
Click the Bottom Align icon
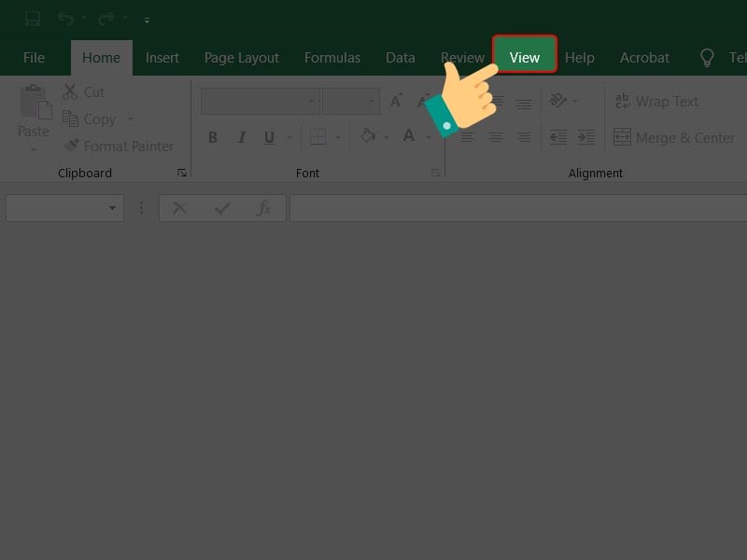[524, 103]
